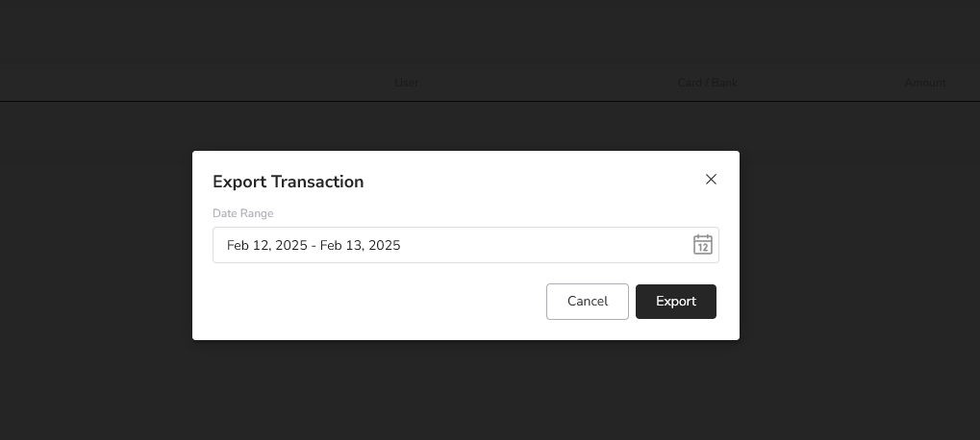Dismiss the modal using the cross icon

pos(711,179)
